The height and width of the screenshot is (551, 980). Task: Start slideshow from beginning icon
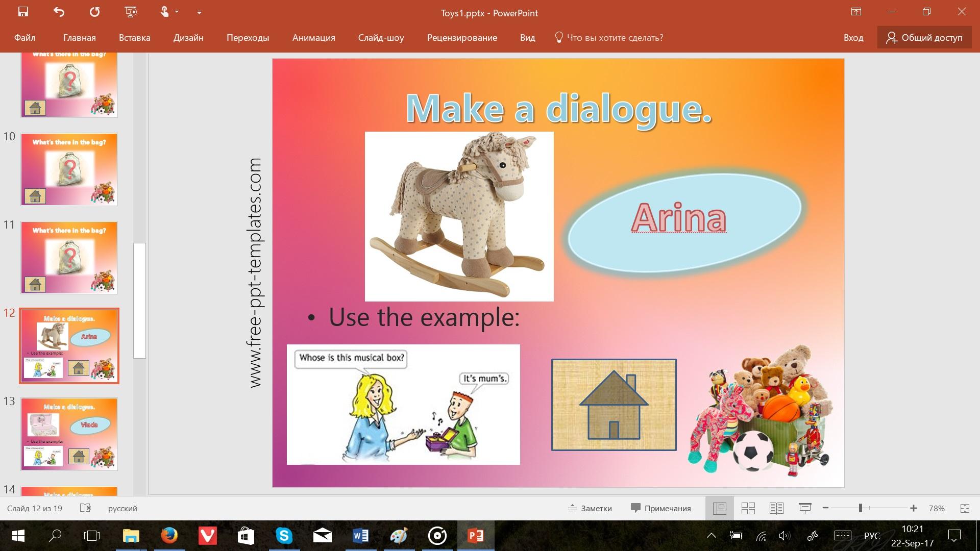point(131,12)
